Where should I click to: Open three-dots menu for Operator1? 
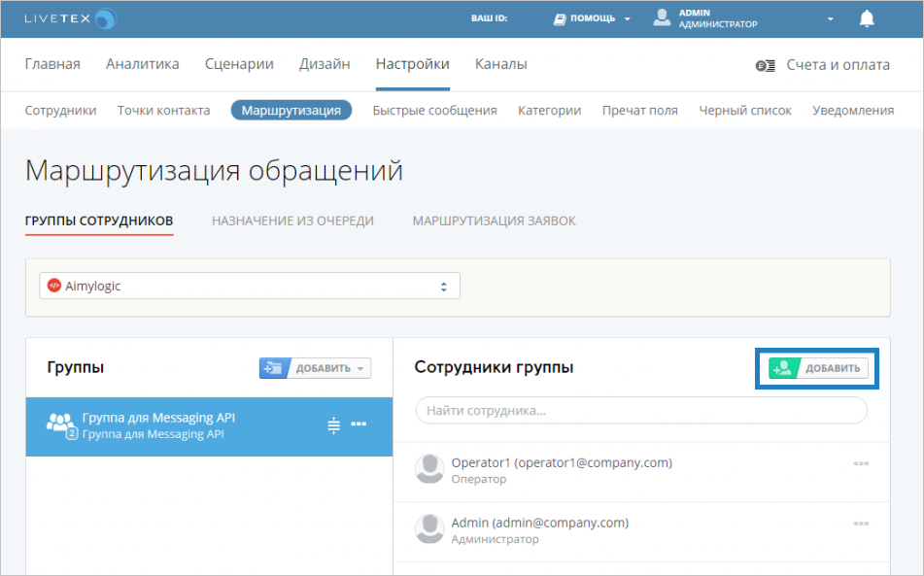click(x=860, y=463)
